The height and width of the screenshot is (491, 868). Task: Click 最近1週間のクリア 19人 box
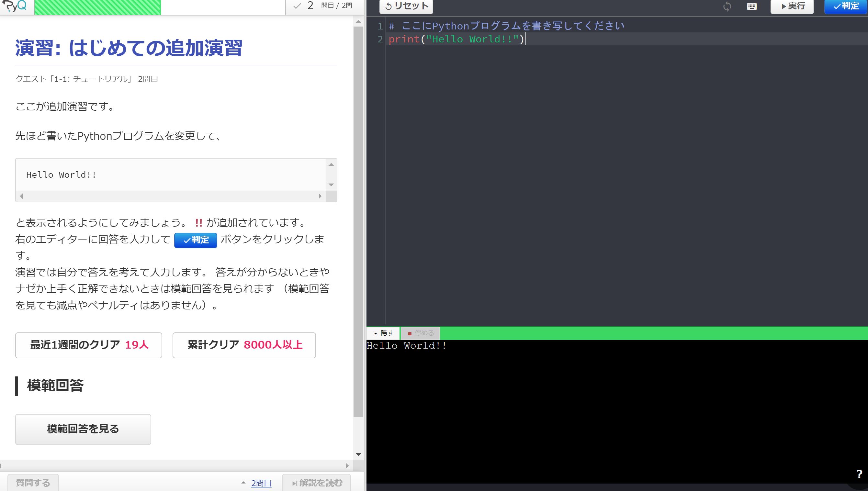[x=89, y=345]
